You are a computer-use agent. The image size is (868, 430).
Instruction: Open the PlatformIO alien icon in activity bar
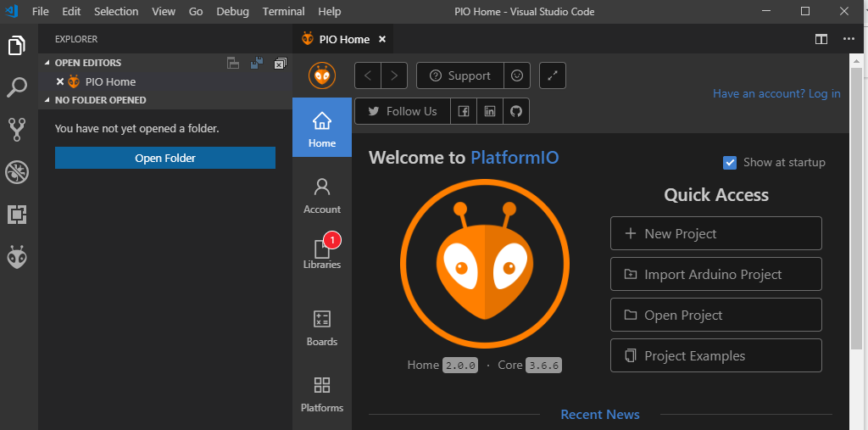tap(18, 258)
